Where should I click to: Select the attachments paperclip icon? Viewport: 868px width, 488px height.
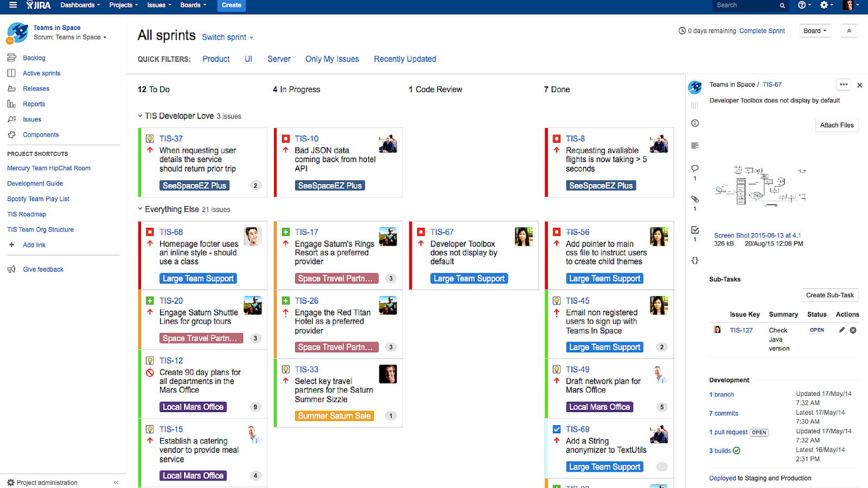pyautogui.click(x=695, y=199)
